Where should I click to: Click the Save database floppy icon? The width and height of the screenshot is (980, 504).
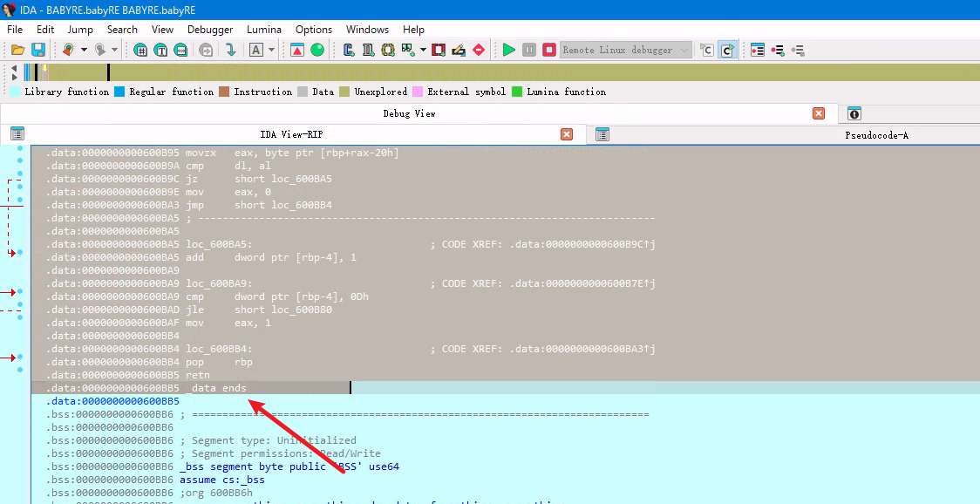pos(38,50)
